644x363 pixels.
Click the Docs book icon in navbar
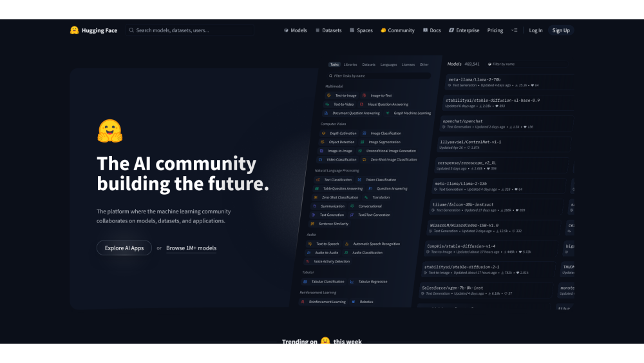426,30
